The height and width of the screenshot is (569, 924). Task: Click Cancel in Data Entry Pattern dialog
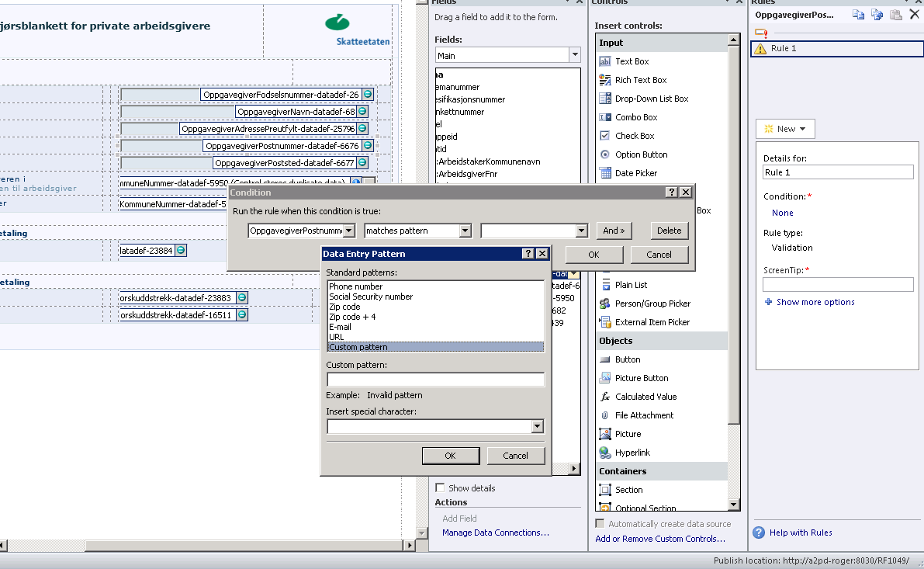[x=516, y=456]
